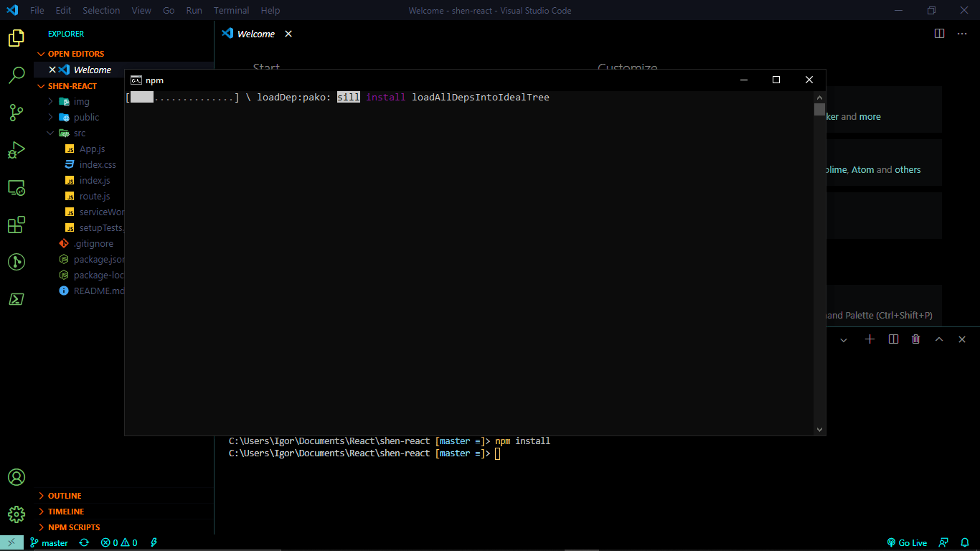This screenshot has height=551, width=980.
Task: Open the Edit menu
Action: [x=63, y=11]
